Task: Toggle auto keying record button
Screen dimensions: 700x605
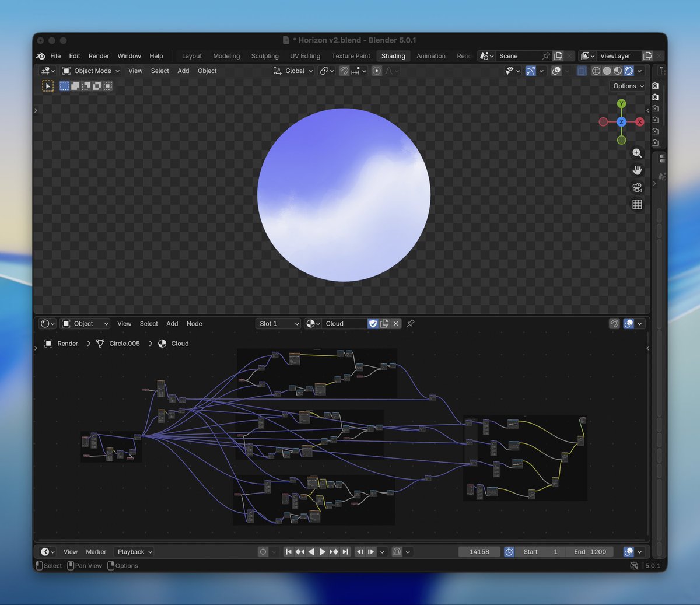Action: (x=263, y=552)
